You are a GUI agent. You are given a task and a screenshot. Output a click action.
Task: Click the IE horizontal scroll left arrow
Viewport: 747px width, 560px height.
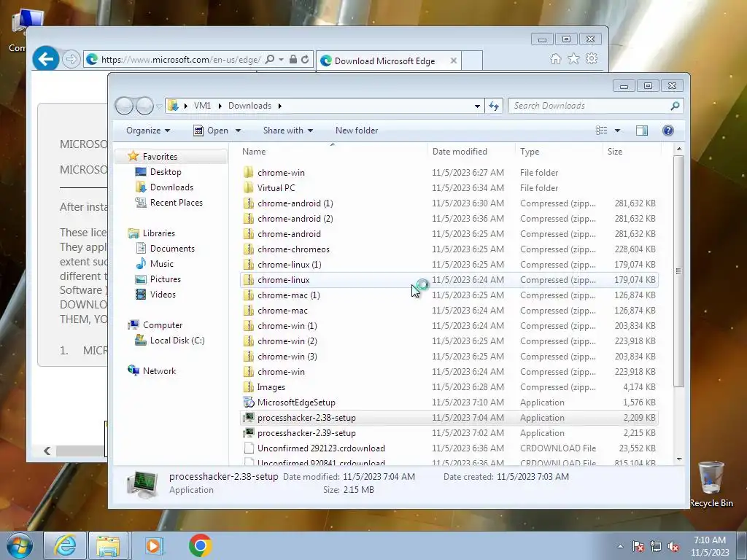[x=47, y=451]
